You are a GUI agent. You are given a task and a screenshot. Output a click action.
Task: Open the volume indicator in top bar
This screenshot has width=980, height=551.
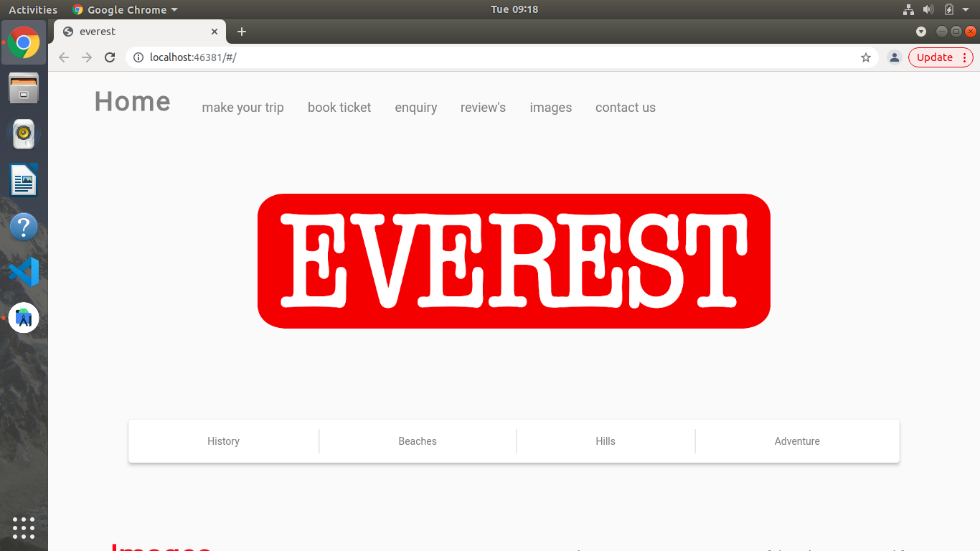point(928,9)
